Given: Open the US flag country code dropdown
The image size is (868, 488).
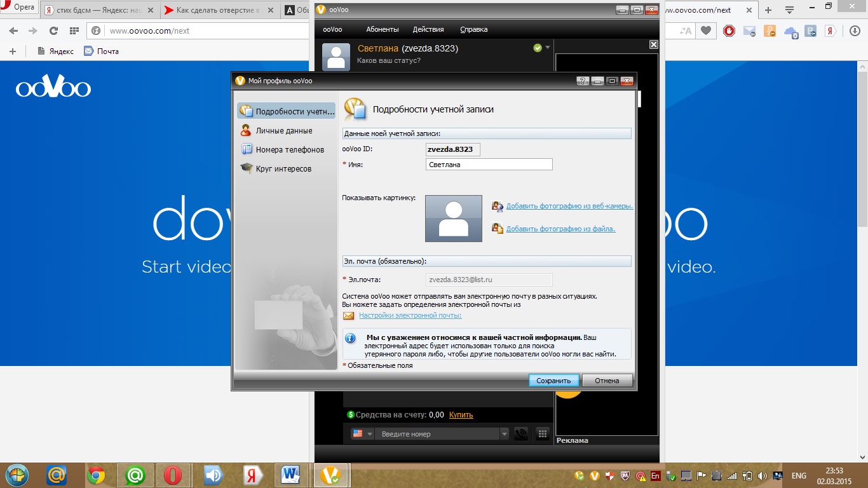Looking at the screenshot, I should [x=362, y=434].
